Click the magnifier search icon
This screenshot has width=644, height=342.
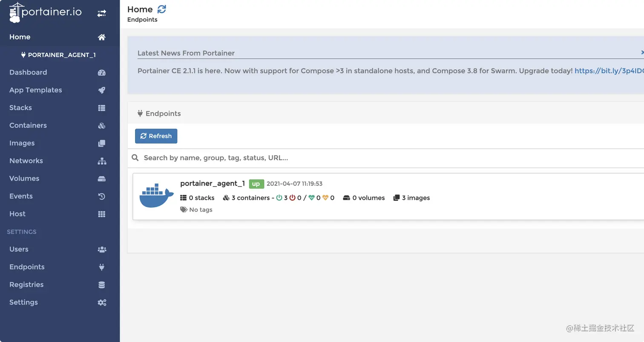pos(135,158)
